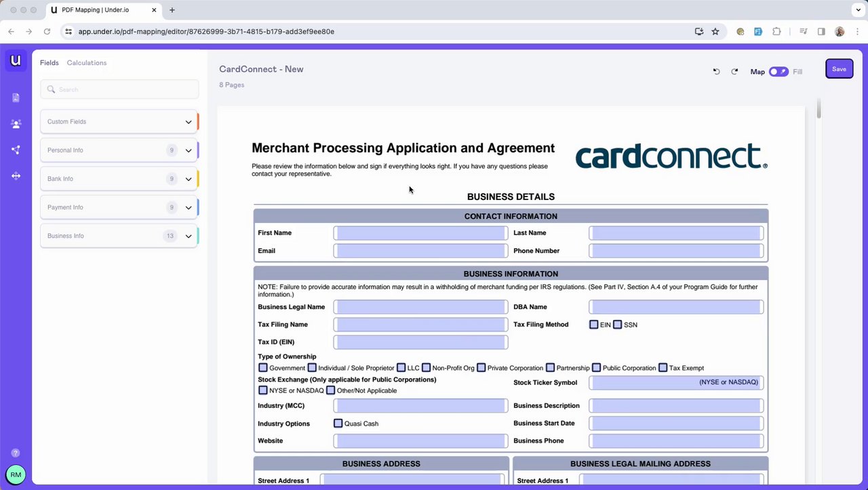Image resolution: width=868 pixels, height=490 pixels.
Task: Select the Fields tab
Action: (50, 63)
